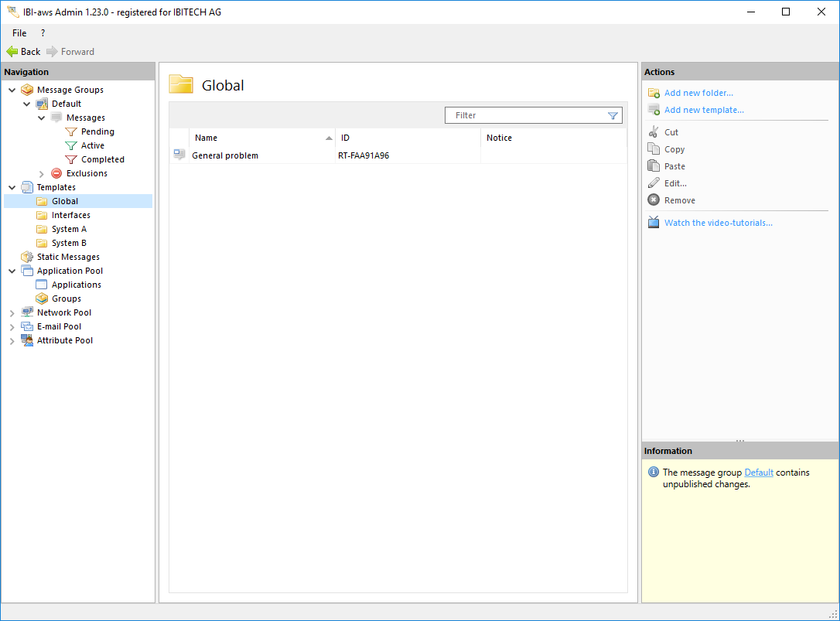
Task: Click the Add new folder icon
Action: pyautogui.click(x=654, y=93)
